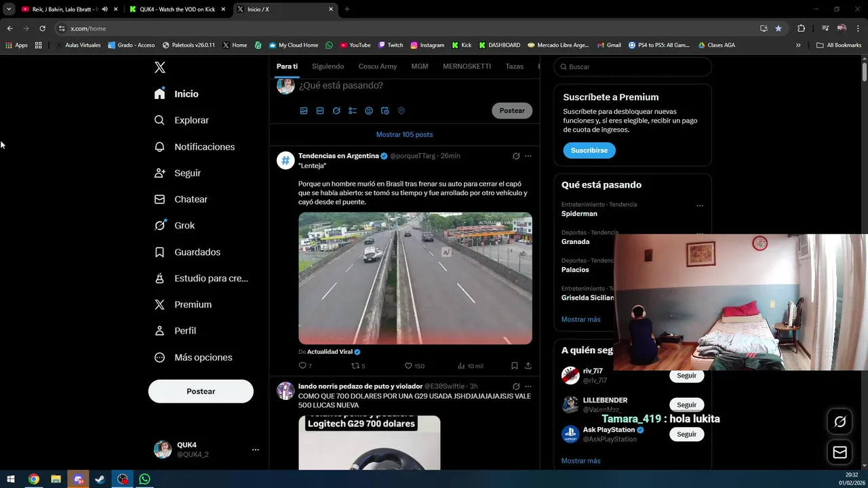
Task: Open the Granada trend
Action: tap(576, 241)
